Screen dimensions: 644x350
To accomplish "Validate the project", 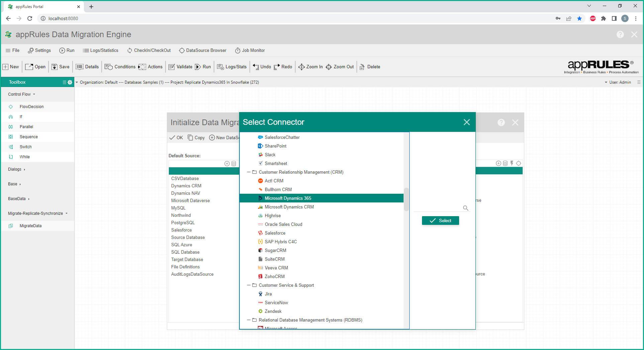I will (x=181, y=67).
